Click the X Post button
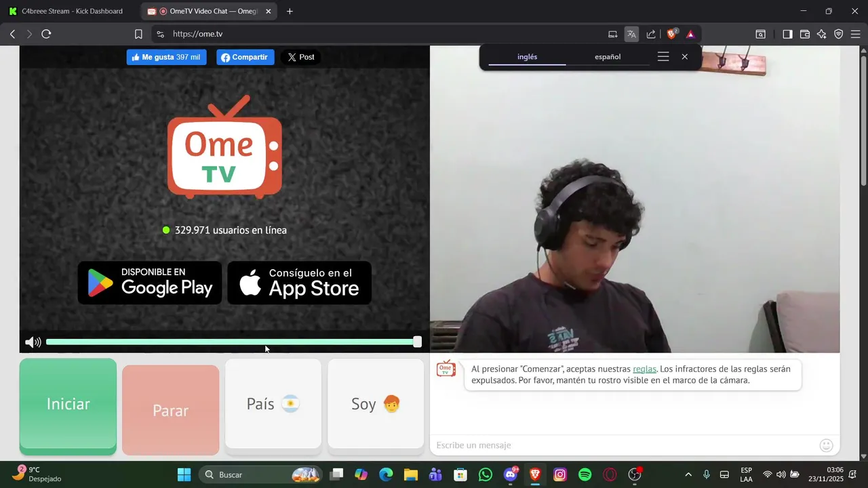 point(301,57)
